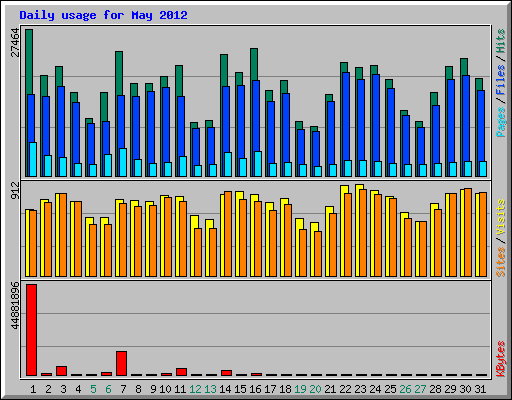Click the Sites legend label
This screenshot has width=512, height=400.
coord(500,262)
